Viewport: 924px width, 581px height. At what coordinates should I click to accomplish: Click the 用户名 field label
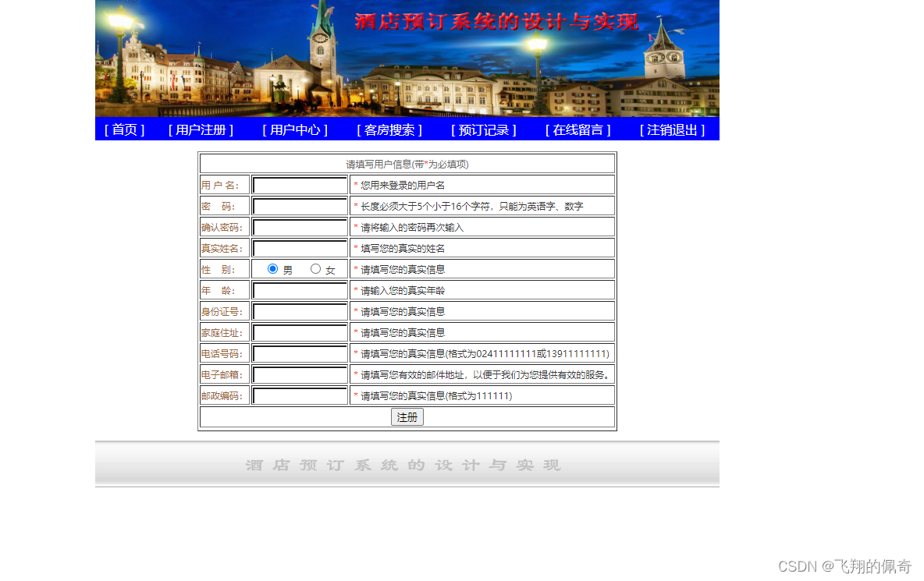(x=222, y=185)
